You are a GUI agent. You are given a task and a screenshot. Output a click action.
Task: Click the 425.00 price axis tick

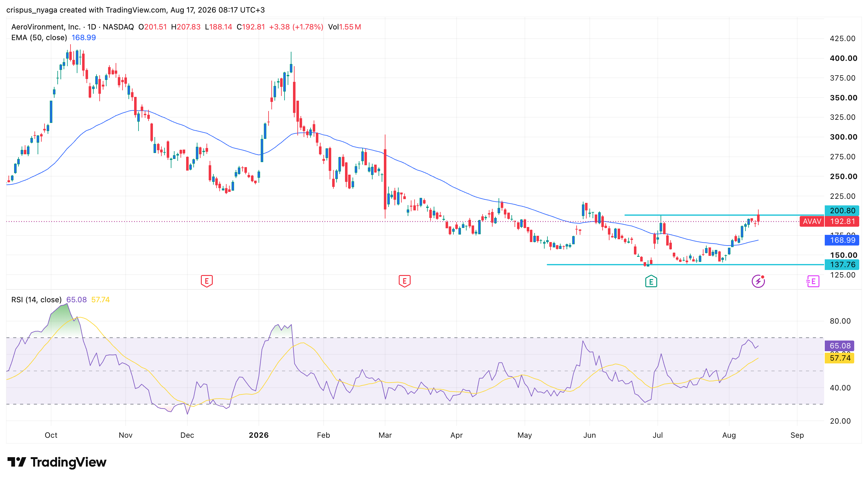[x=842, y=39]
